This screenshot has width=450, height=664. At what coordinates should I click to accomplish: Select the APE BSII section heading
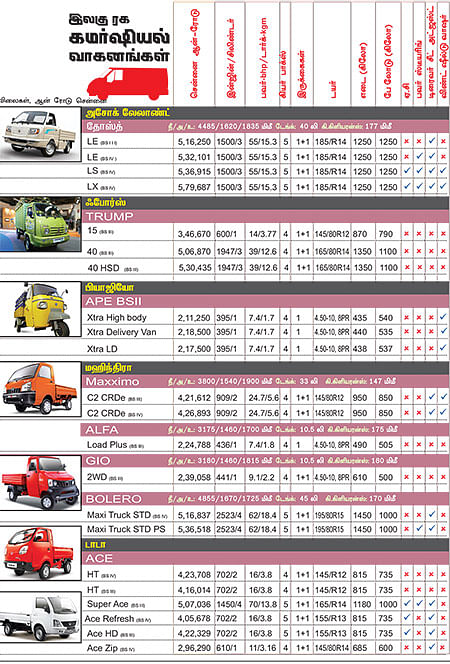[113, 301]
